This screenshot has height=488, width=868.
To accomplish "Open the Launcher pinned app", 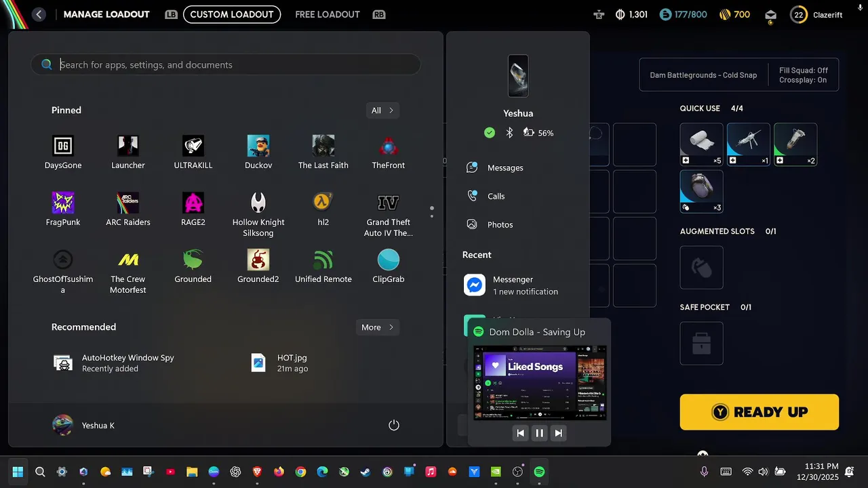I will point(128,152).
